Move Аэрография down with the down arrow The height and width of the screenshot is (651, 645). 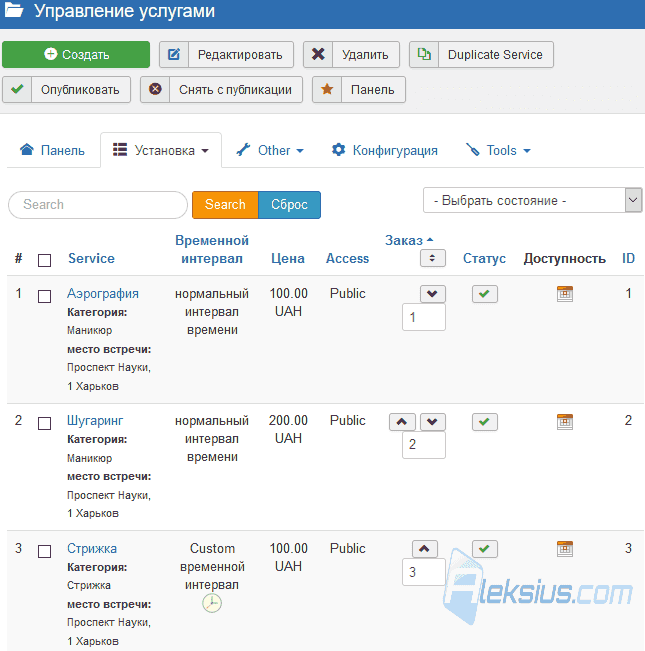[x=432, y=294]
